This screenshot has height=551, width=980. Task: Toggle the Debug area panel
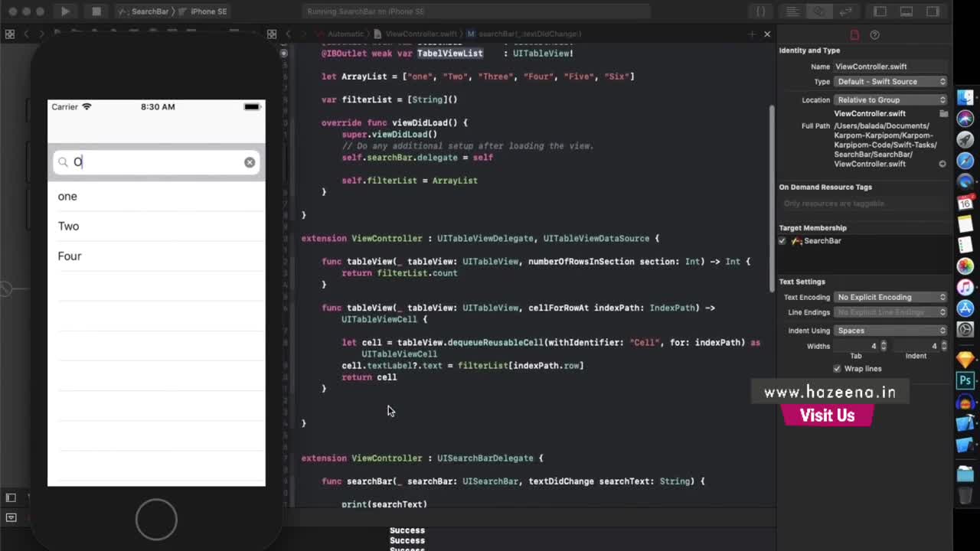click(x=906, y=11)
